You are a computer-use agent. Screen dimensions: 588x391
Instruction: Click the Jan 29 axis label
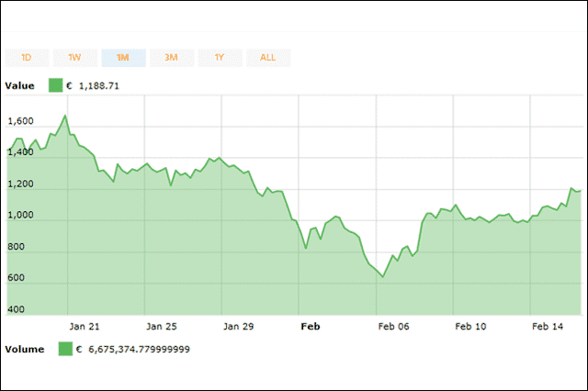pyautogui.click(x=239, y=327)
